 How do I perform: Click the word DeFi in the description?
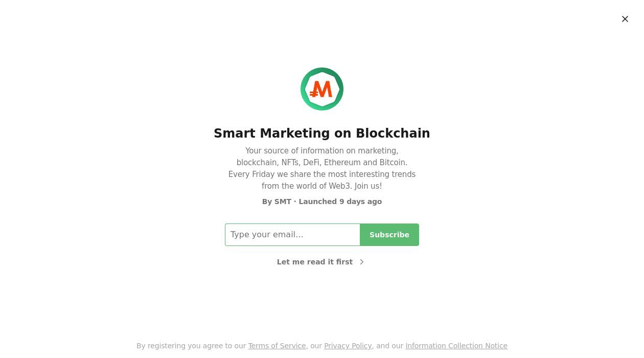(x=311, y=163)
